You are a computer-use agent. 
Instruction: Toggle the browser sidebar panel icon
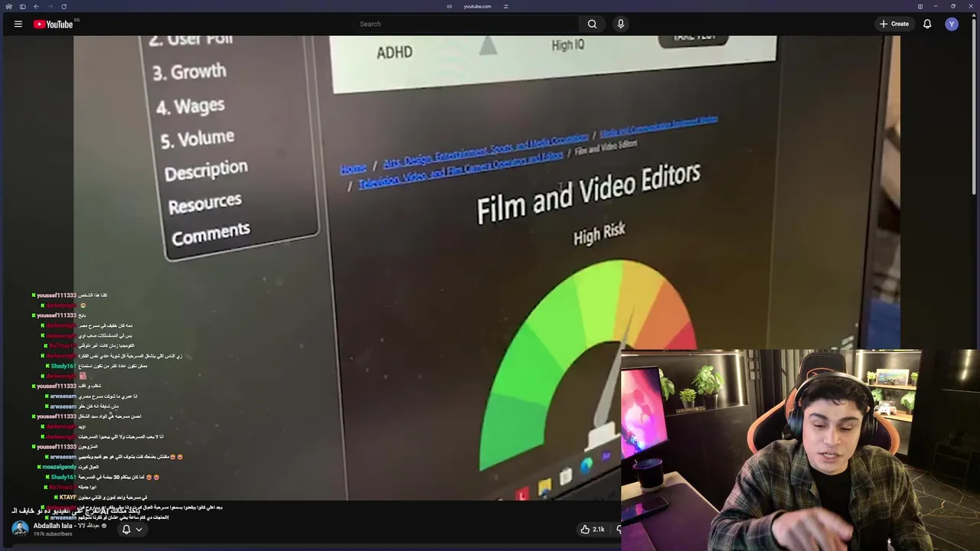pos(22,6)
